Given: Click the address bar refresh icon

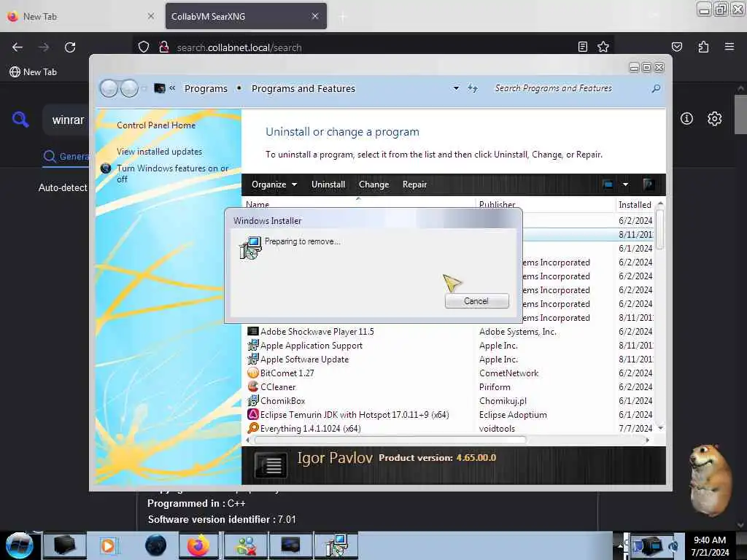Looking at the screenshot, I should tap(472, 88).
